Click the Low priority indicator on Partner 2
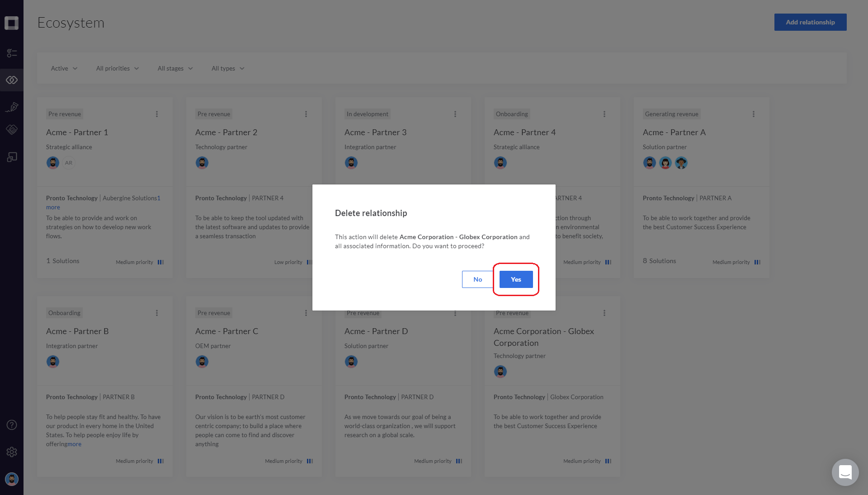868x495 pixels. [293, 262]
